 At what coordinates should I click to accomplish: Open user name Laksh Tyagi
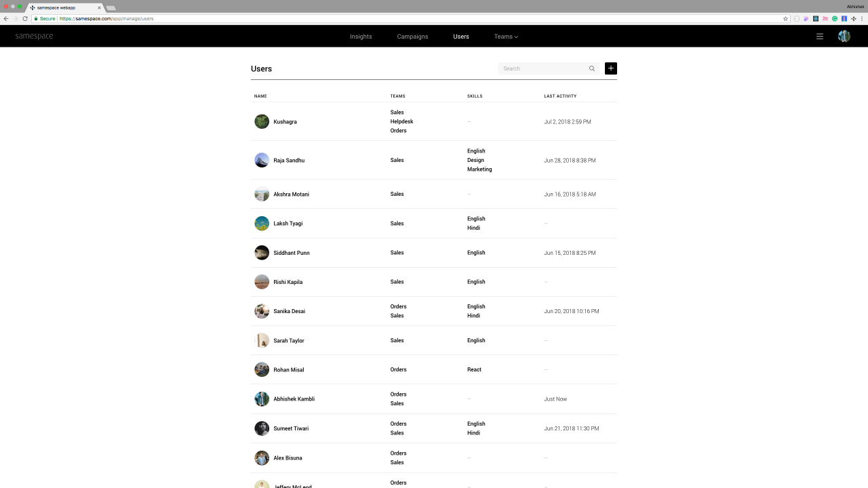288,224
